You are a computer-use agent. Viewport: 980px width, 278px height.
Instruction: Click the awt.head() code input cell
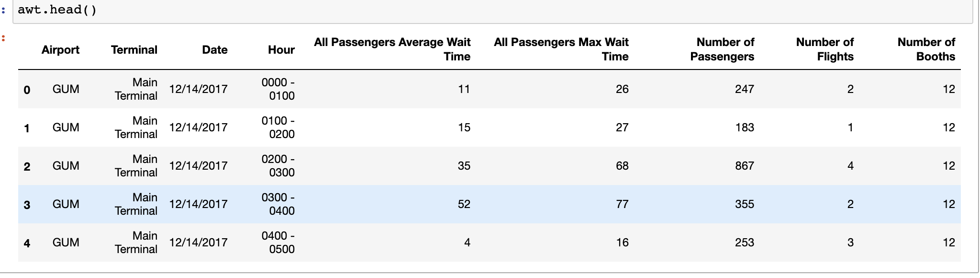pos(493,11)
